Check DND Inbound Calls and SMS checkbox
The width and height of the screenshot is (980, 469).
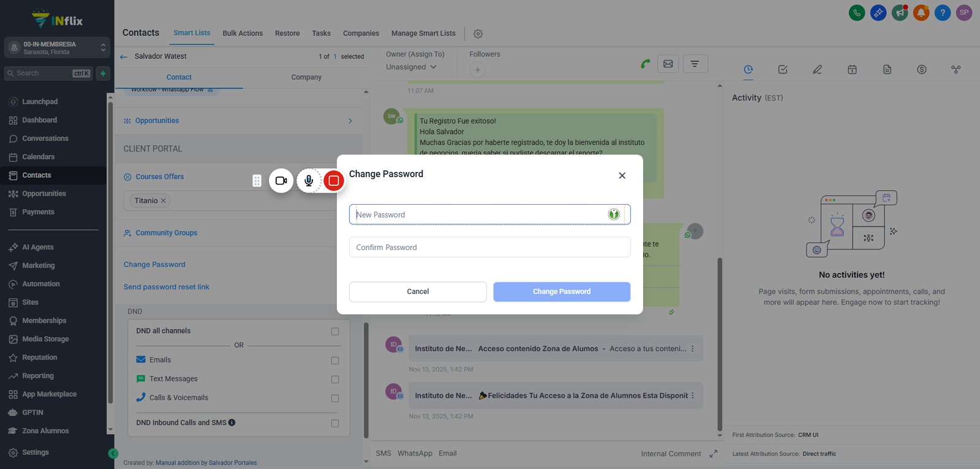click(x=335, y=423)
